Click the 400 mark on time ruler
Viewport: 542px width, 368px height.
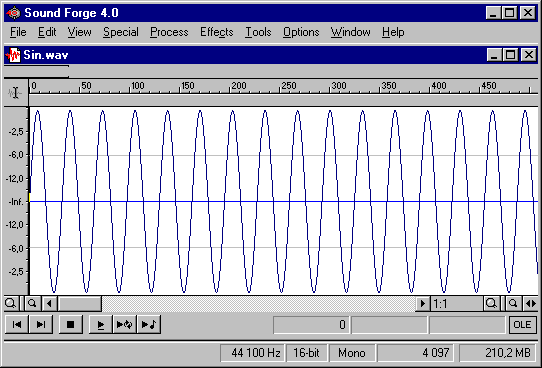(x=439, y=86)
